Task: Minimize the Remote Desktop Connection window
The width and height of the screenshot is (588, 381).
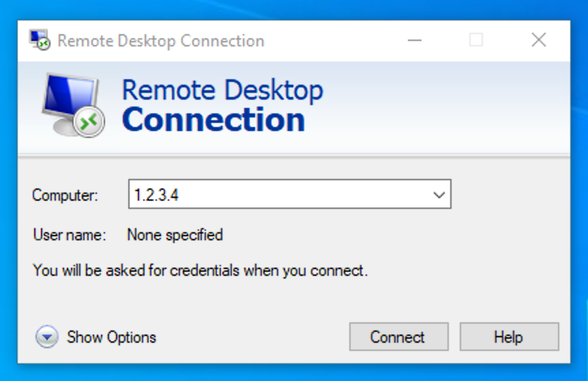Action: coord(415,40)
